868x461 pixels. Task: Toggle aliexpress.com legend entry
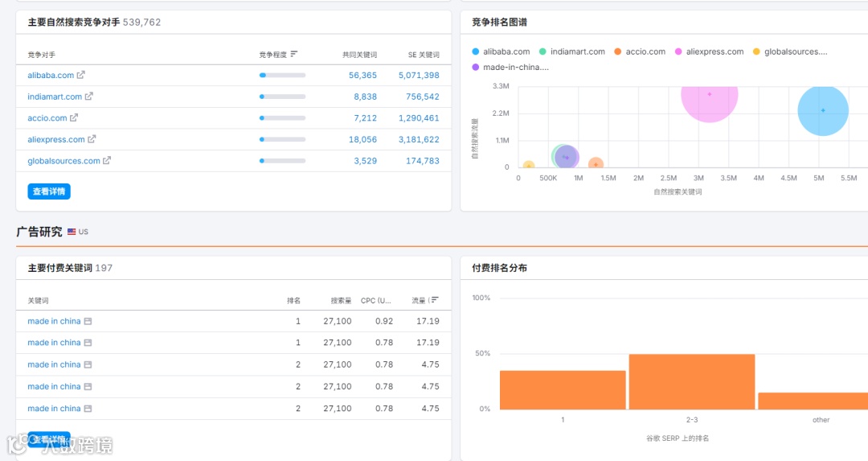(709, 51)
